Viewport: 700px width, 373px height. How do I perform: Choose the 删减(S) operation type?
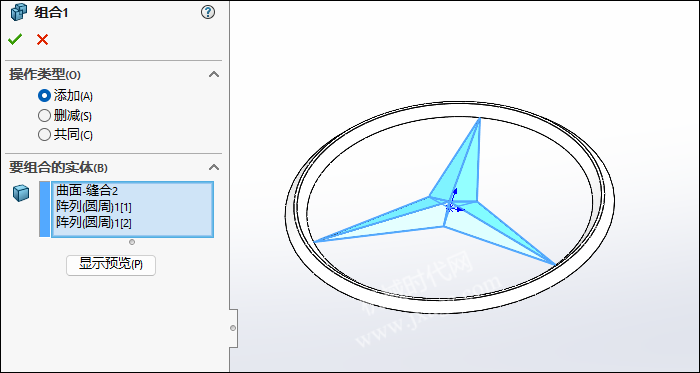click(x=65, y=116)
